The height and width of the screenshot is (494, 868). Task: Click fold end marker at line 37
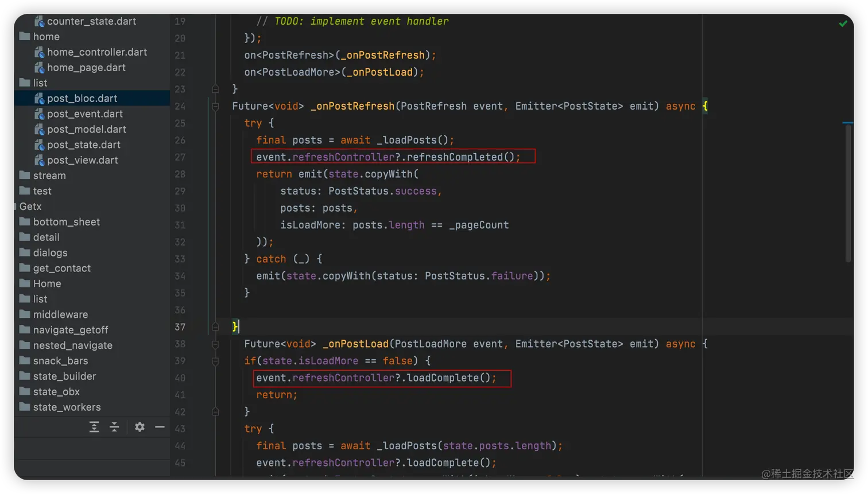pyautogui.click(x=215, y=327)
